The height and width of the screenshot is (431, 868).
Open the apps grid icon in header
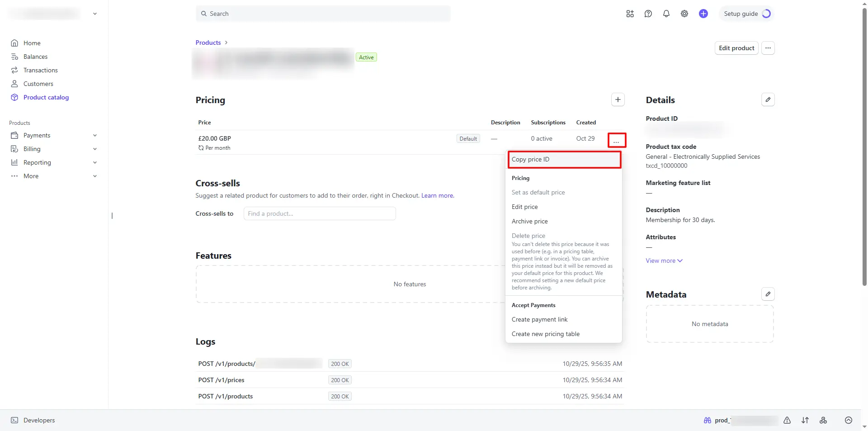pyautogui.click(x=630, y=14)
